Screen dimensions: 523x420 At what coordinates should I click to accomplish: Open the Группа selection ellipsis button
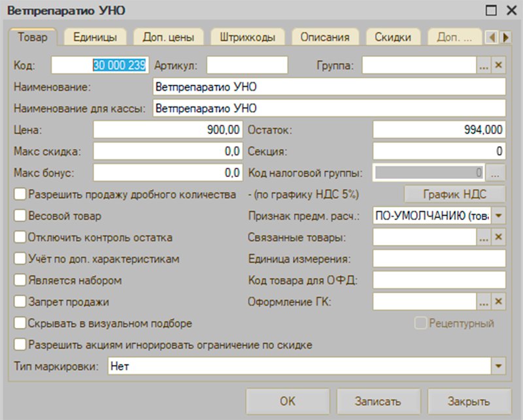tap(484, 65)
